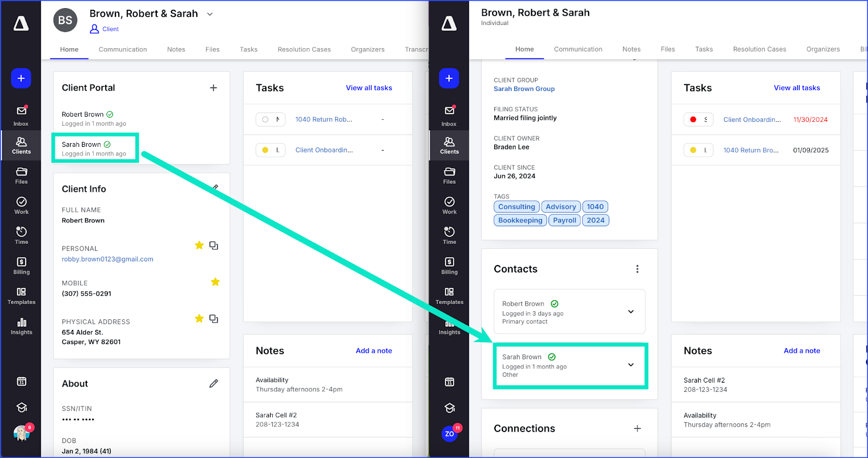Copy the physical address with copy icon
The width and height of the screenshot is (868, 458).
[x=214, y=319]
